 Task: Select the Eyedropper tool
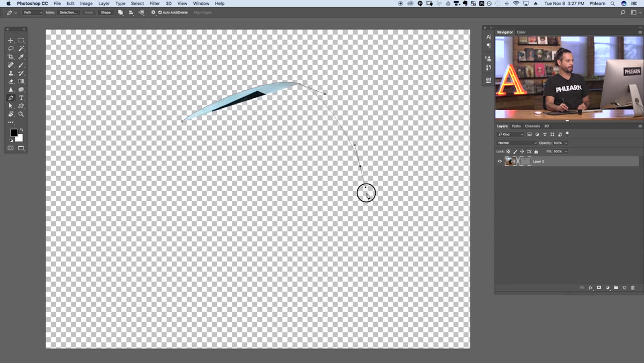21,57
